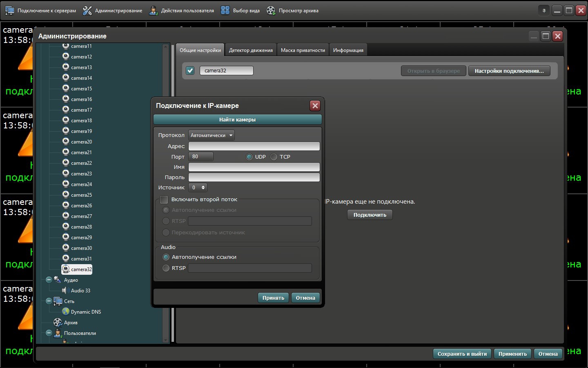This screenshot has height=368, width=588.
Task: Click the Audio 33 speaker icon
Action: pos(65,290)
